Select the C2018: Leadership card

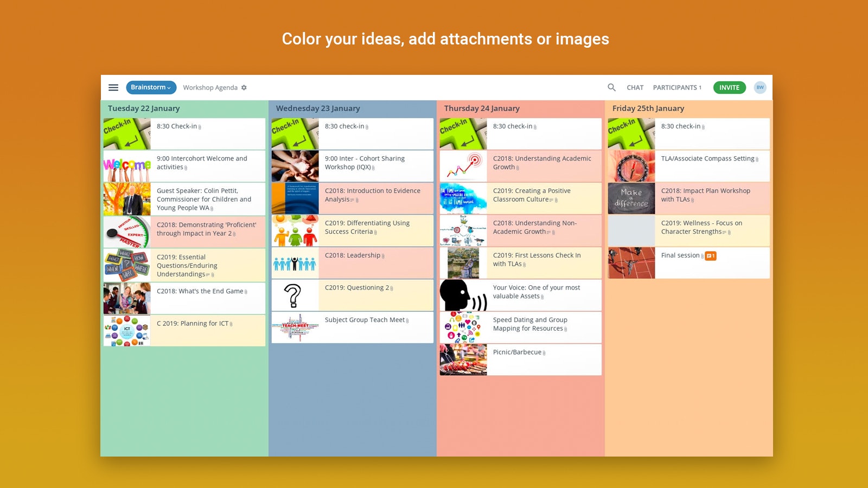[376, 263]
